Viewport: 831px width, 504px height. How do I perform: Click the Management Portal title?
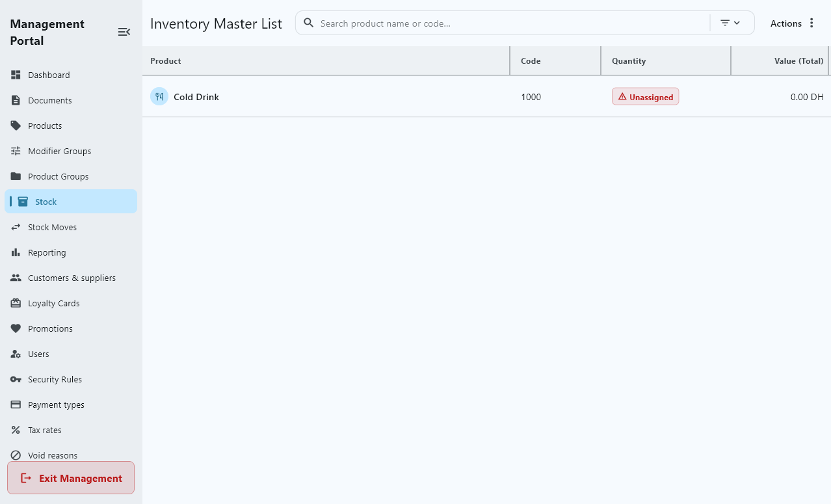pos(47,32)
